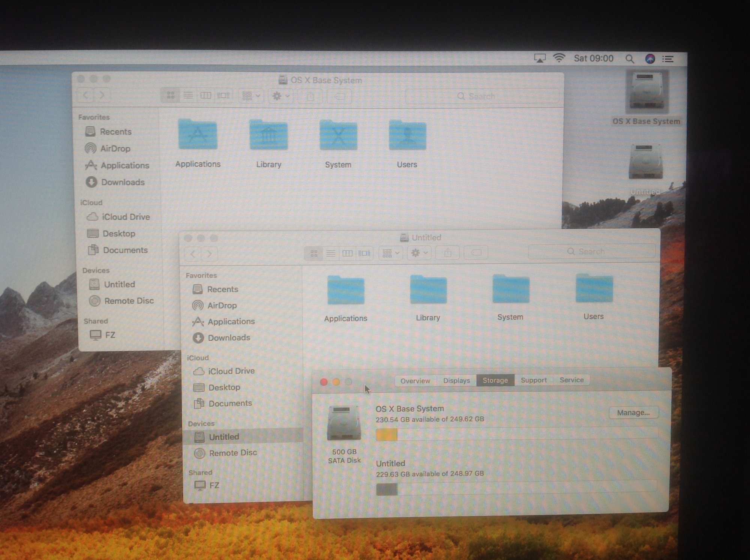Click share button in OS X Base System window
The width and height of the screenshot is (750, 560).
tap(310, 96)
